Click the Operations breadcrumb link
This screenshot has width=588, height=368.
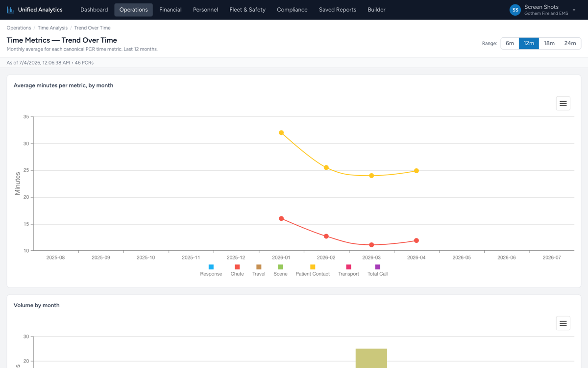pos(19,28)
